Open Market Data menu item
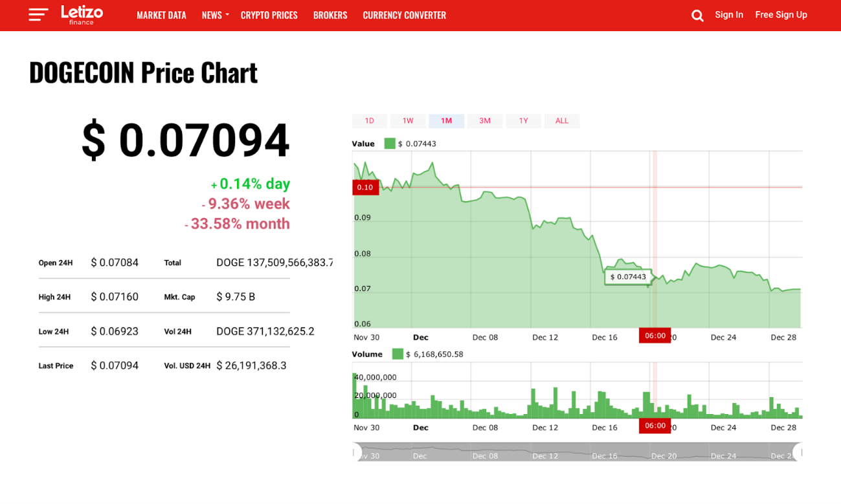The image size is (841, 504). [161, 15]
